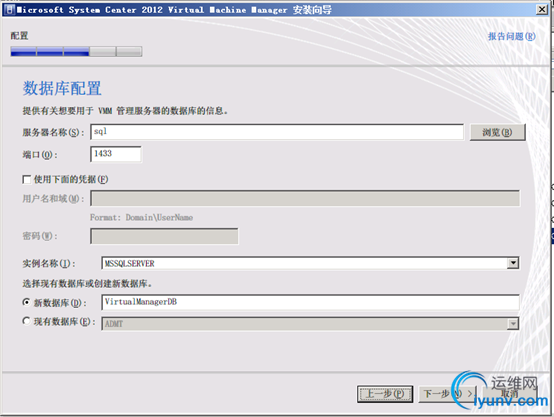
Task: Expand the 实例名称 MSSQLSERVER dropdown arrow
Action: (513, 263)
